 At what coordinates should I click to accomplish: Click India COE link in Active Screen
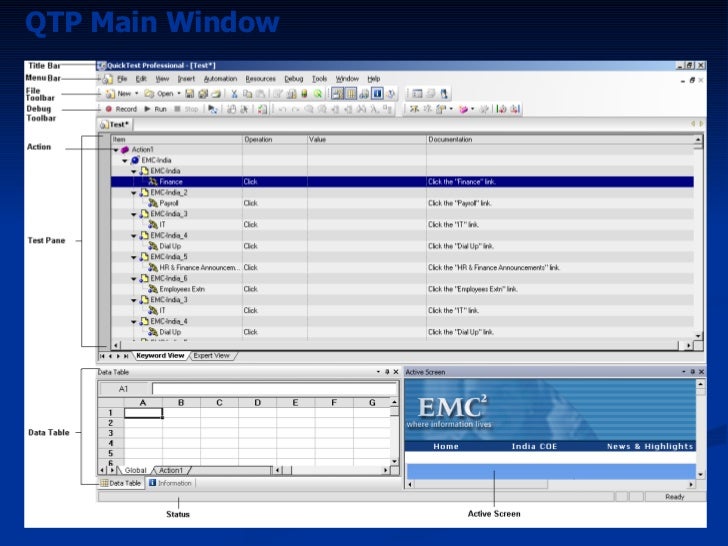pos(534,446)
